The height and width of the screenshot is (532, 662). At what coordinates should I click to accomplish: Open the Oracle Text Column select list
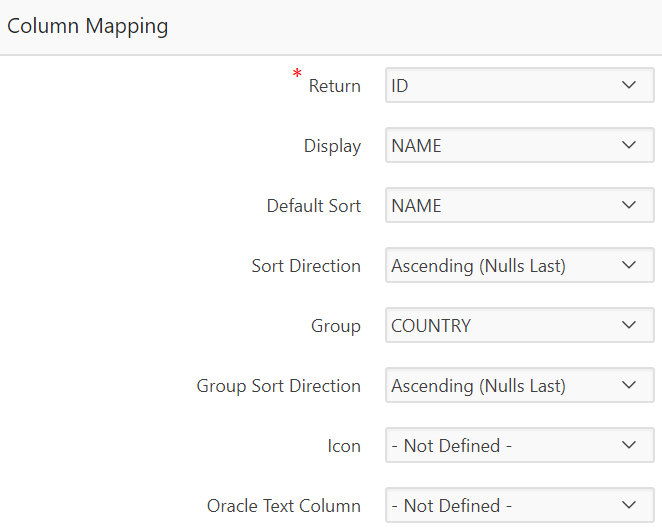point(500,506)
